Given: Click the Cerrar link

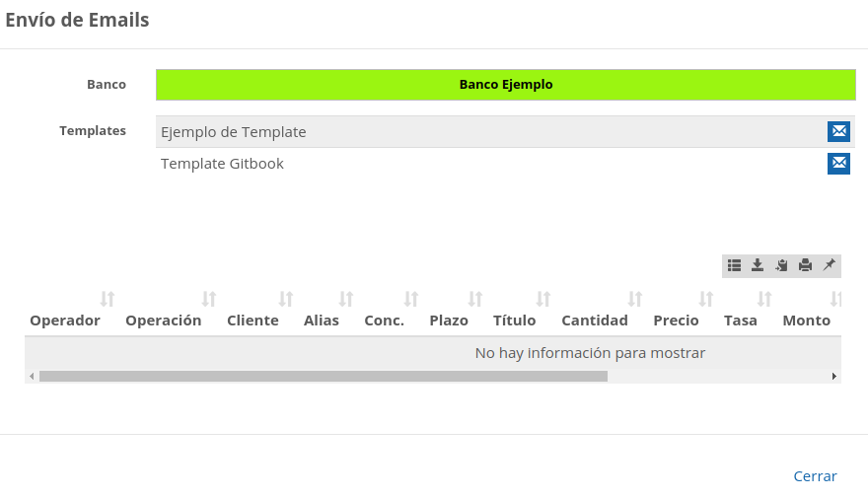Looking at the screenshot, I should point(815,476).
